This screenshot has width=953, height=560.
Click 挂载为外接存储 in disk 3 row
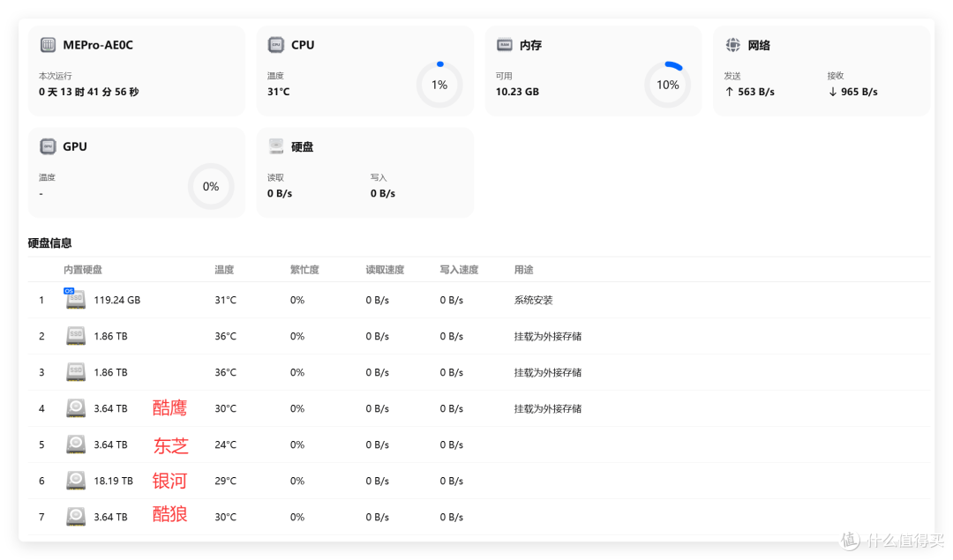pos(548,372)
